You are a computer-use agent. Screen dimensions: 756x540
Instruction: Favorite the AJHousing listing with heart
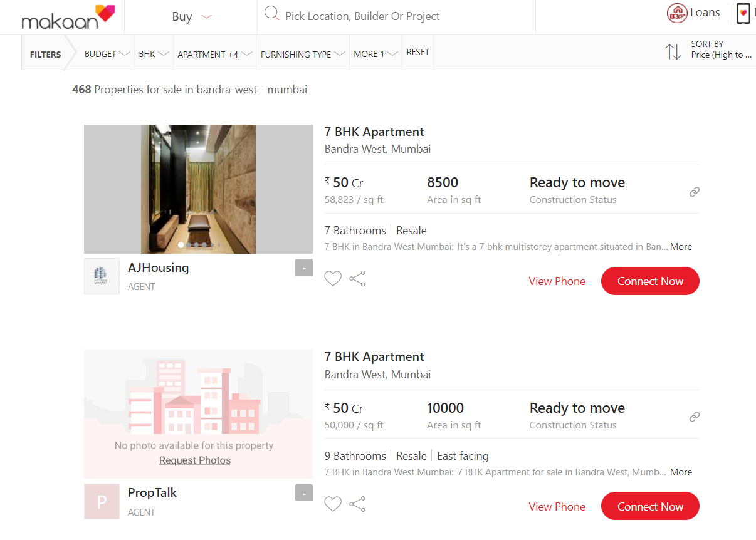(x=333, y=279)
